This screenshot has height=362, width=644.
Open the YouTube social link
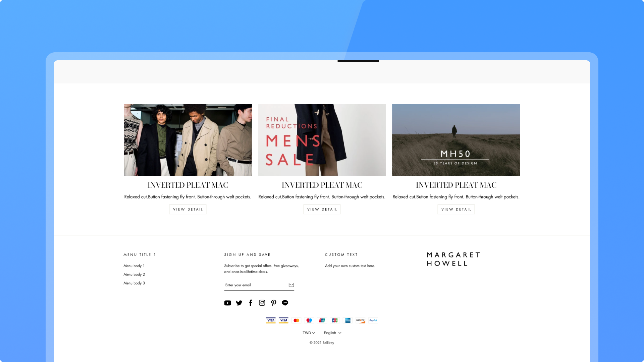point(227,303)
